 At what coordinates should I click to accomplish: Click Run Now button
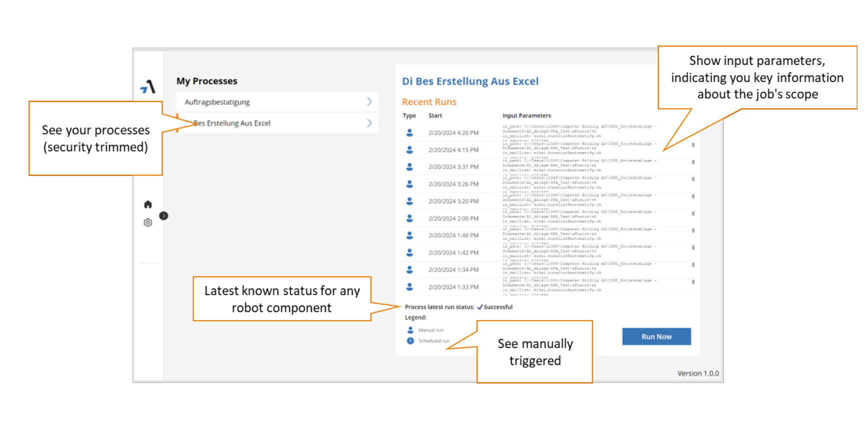656,336
